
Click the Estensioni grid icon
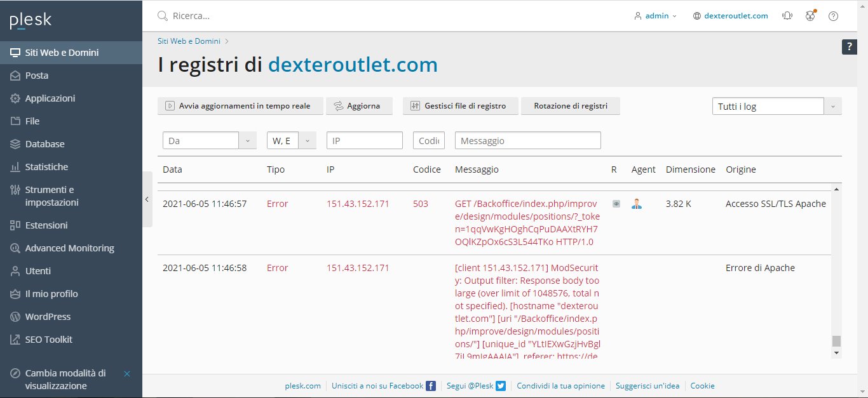pyautogui.click(x=15, y=225)
